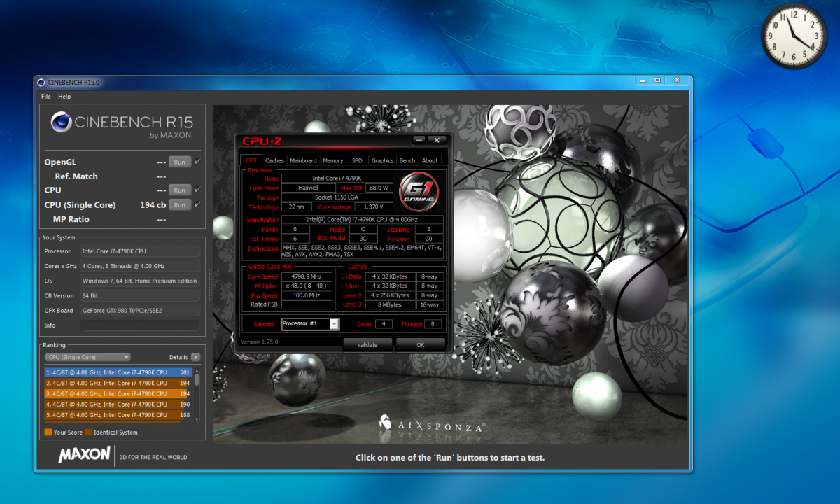
Task: Run the OpenGL benchmark
Action: (x=180, y=162)
